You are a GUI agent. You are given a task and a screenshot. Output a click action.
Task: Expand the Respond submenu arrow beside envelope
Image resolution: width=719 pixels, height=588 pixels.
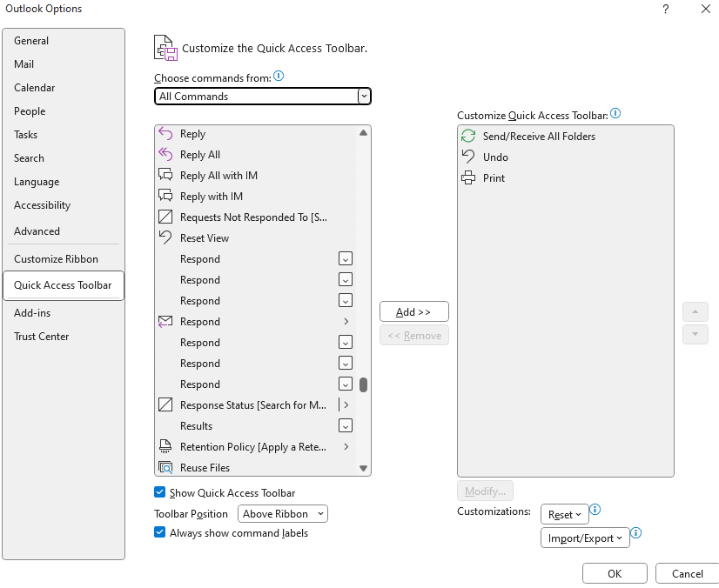346,321
